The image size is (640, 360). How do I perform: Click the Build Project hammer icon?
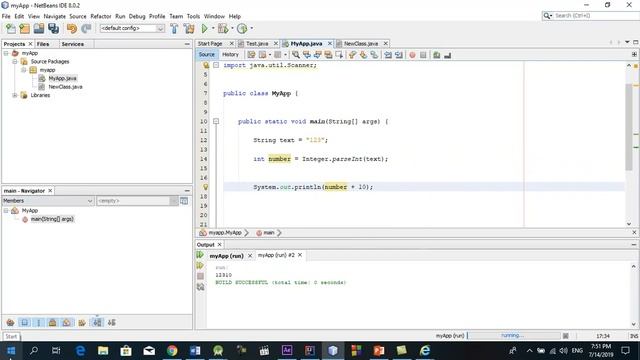click(x=174, y=28)
